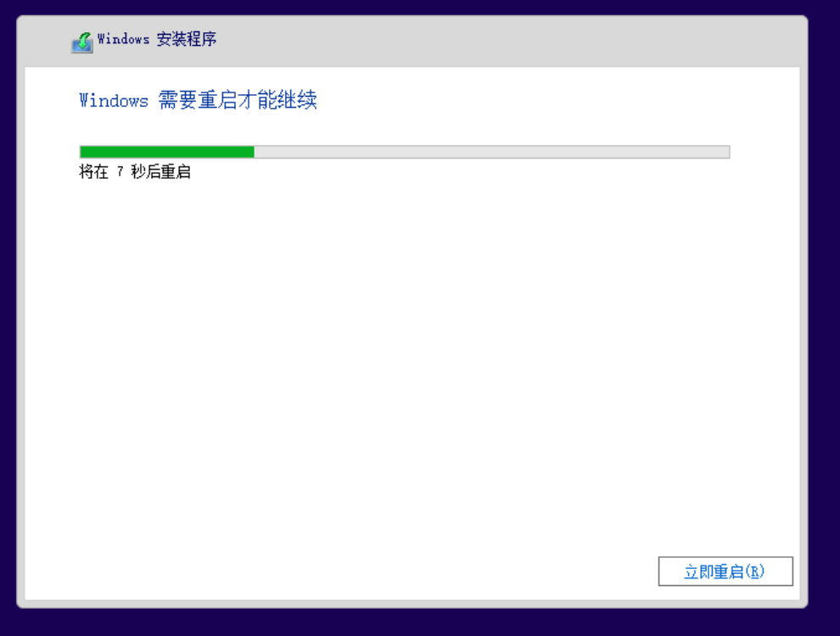The width and height of the screenshot is (840, 636).
Task: Click the grey unfilled part of progress bar
Action: pos(492,152)
